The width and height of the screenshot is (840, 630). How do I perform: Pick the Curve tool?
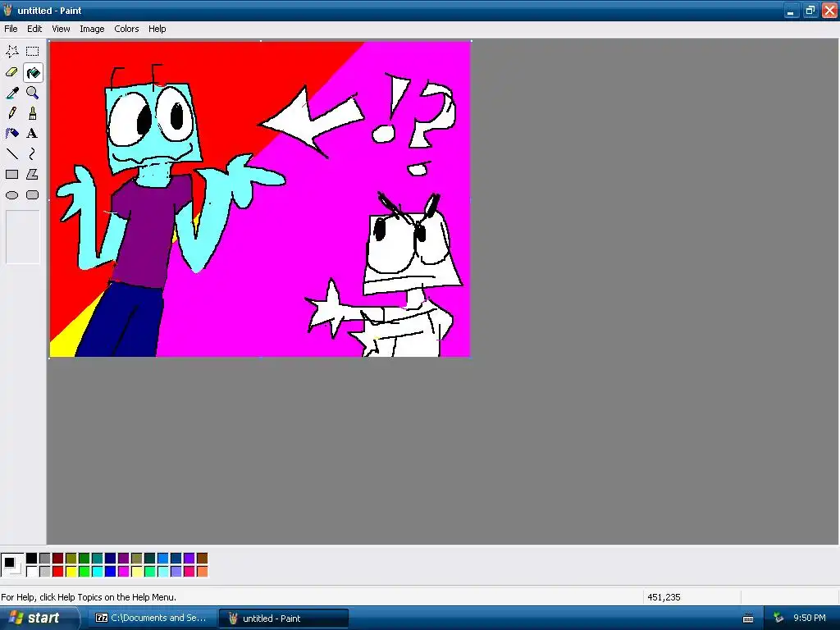click(33, 153)
